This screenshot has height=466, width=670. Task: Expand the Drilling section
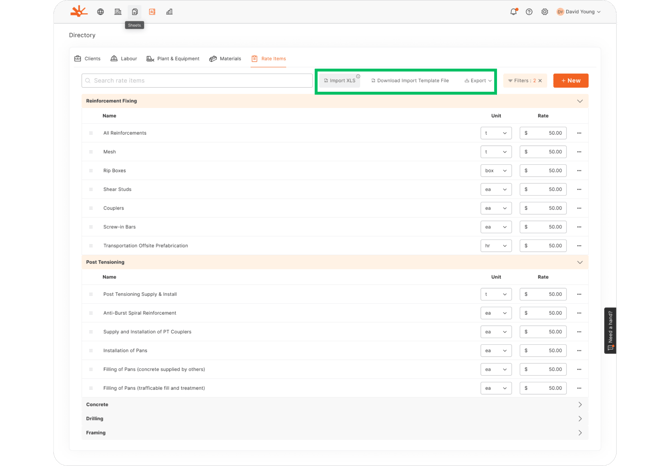(579, 419)
